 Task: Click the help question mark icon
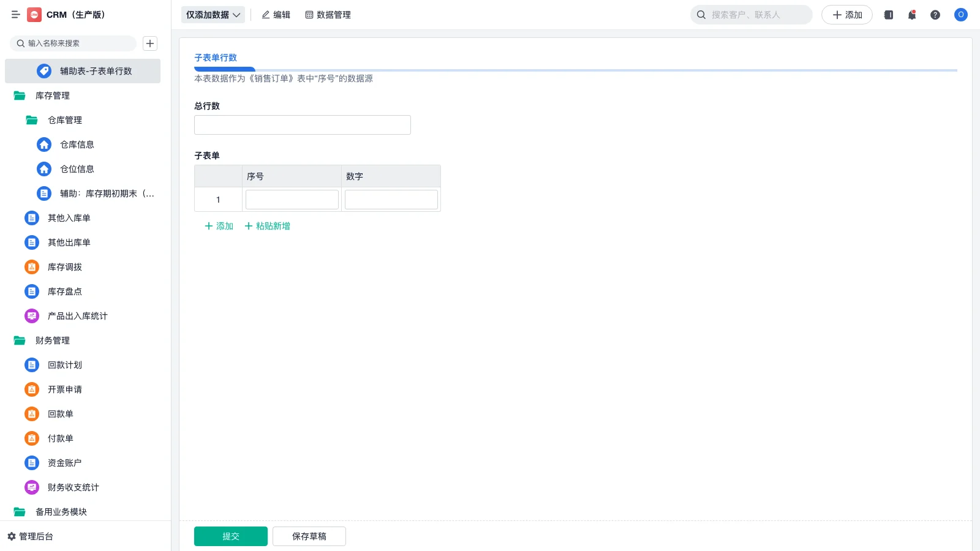935,15
